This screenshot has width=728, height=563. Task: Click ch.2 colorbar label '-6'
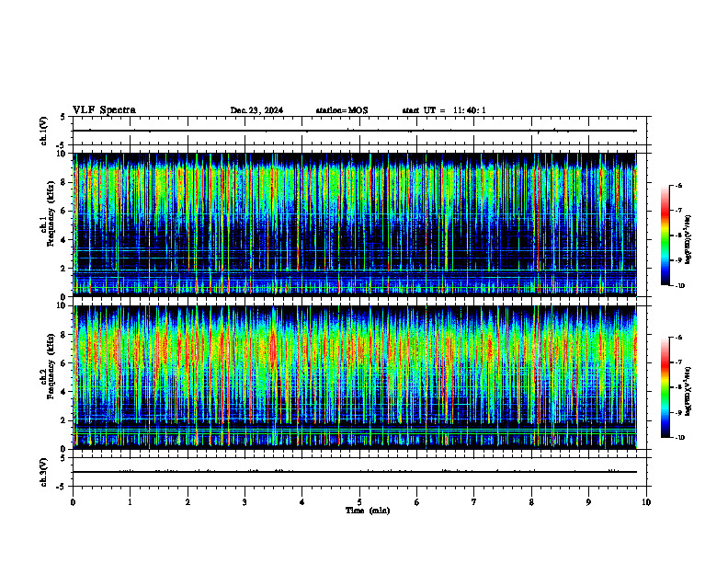(x=678, y=338)
